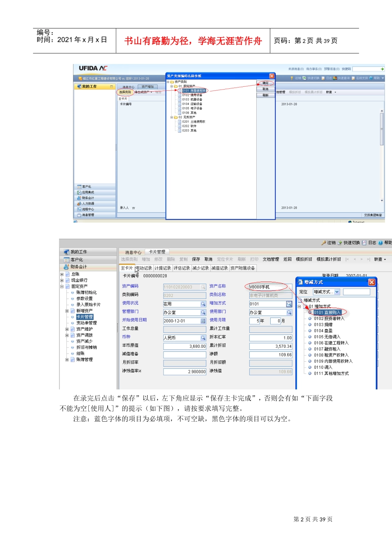Expand the 现金银行 tree node
Viewport: 392px width, 555px height.
pyautogui.click(x=62, y=280)
